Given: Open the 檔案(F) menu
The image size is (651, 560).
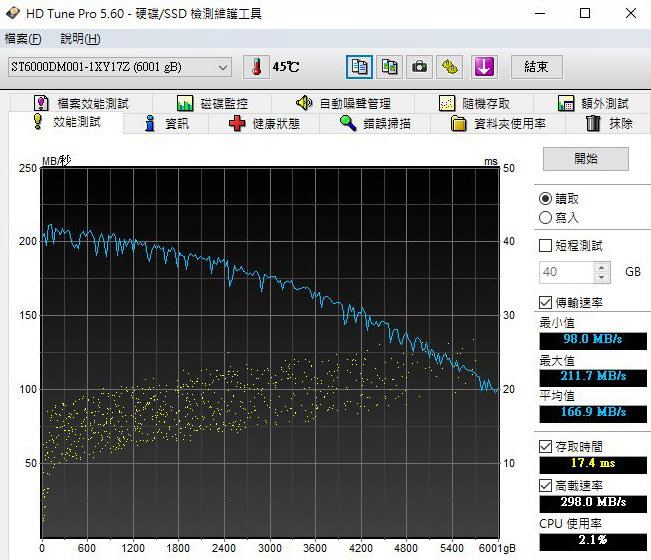Looking at the screenshot, I should pos(23,39).
